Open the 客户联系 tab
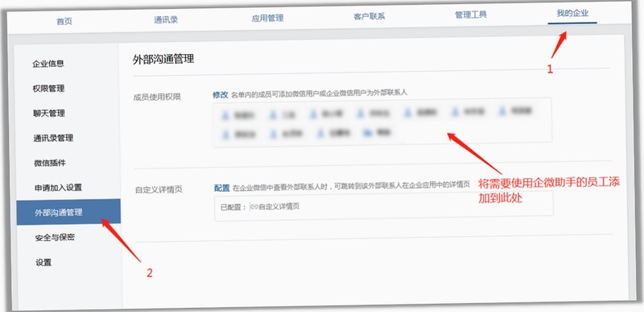Viewport: 644px width, 312px height. pos(369,16)
